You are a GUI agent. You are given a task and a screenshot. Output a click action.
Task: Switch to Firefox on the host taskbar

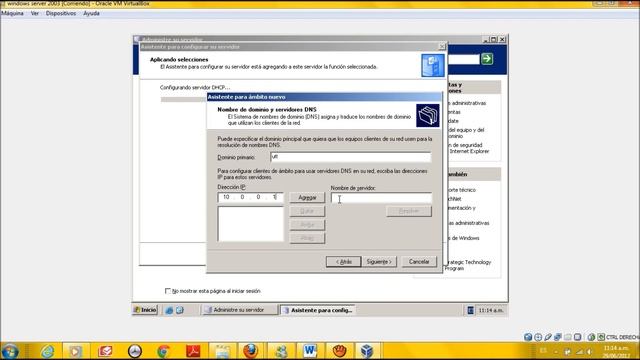coord(251,351)
